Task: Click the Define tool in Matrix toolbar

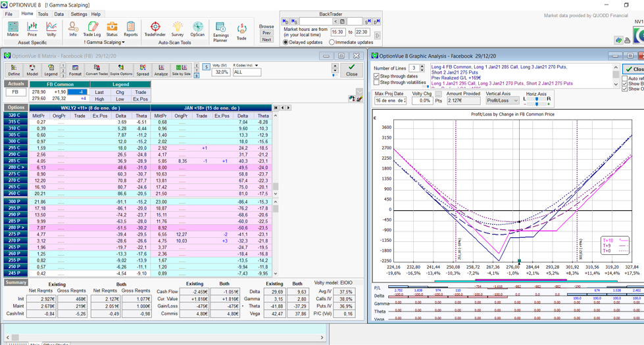Action: click(14, 70)
